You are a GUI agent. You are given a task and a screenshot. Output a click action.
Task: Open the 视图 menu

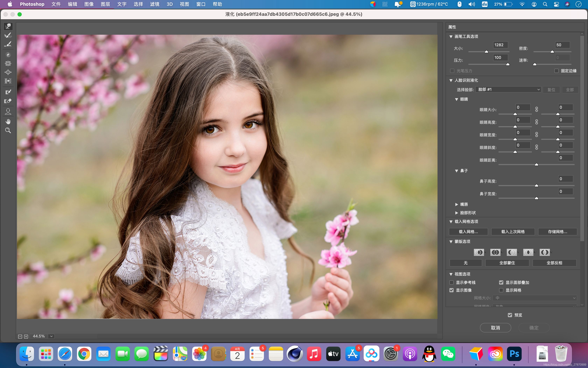coord(184,4)
